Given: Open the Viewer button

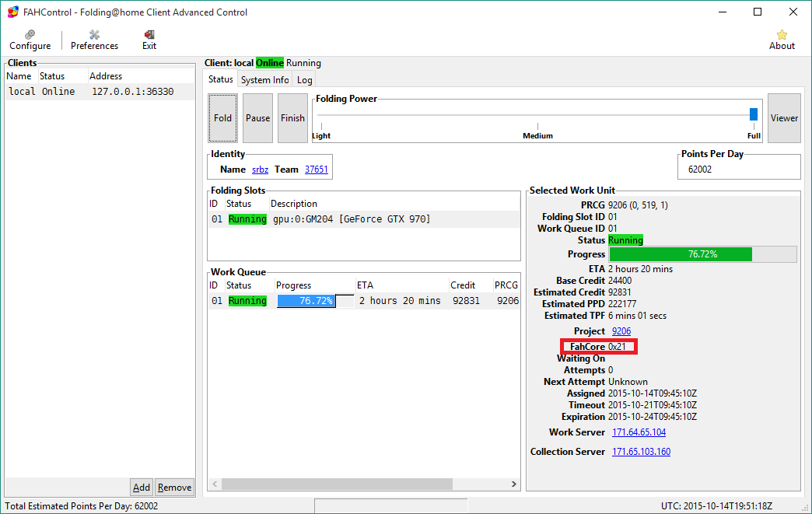Looking at the screenshot, I should pos(784,118).
